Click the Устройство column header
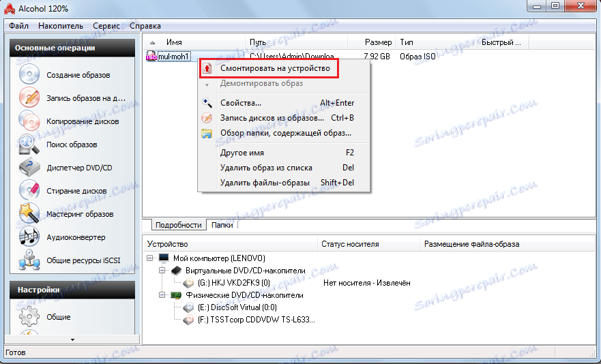The image size is (601, 364). click(231, 244)
